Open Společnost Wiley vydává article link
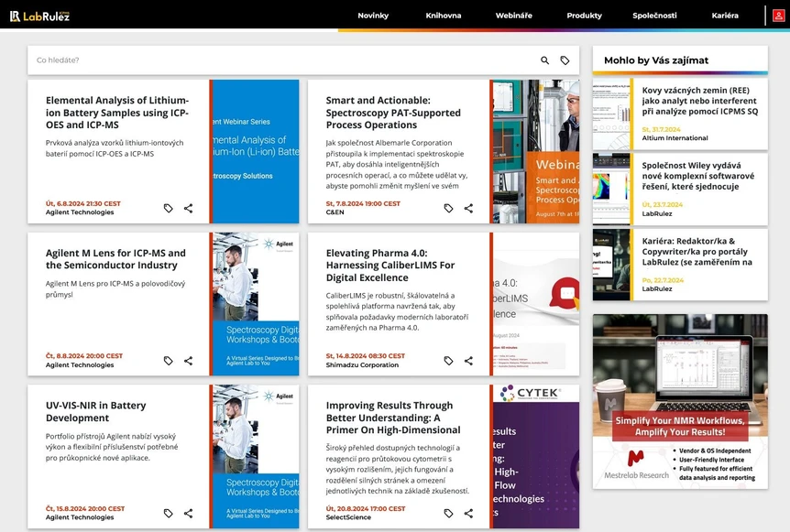The image size is (790, 532). (697, 176)
